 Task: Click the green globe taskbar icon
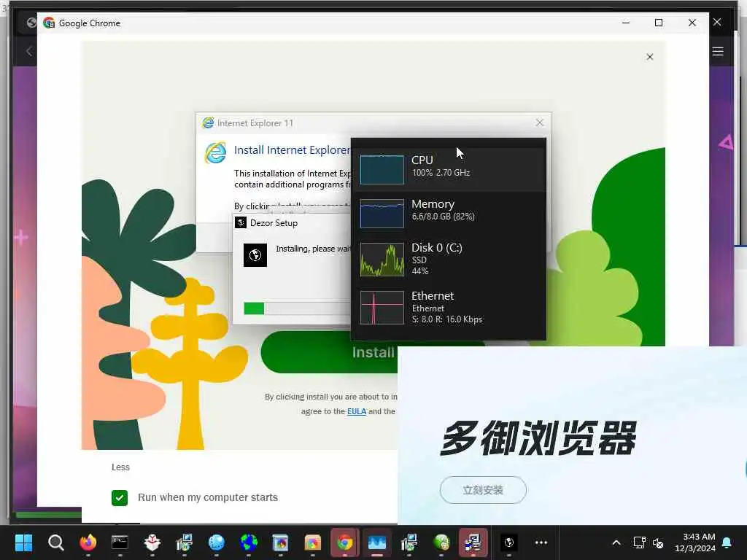[x=441, y=542]
